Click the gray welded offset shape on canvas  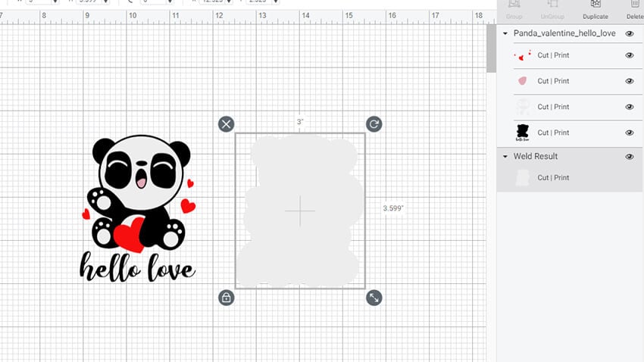[300, 211]
